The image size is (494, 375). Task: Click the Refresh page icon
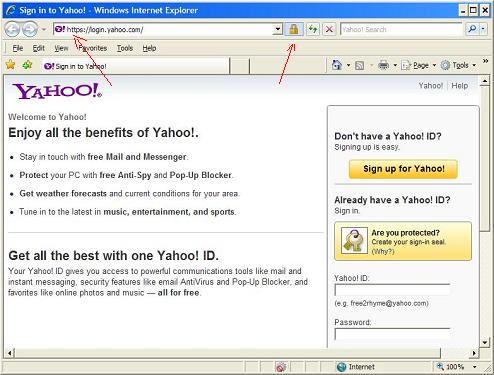(x=313, y=29)
